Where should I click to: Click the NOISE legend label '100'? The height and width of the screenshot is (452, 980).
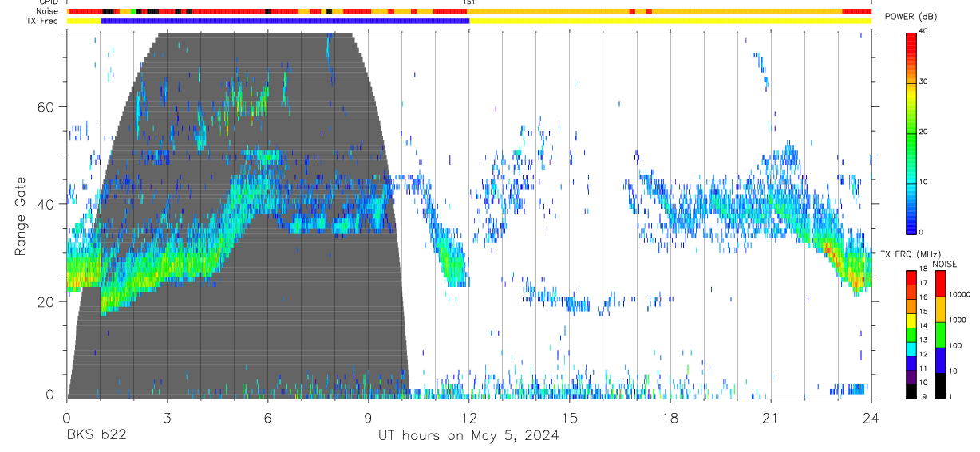click(x=956, y=345)
